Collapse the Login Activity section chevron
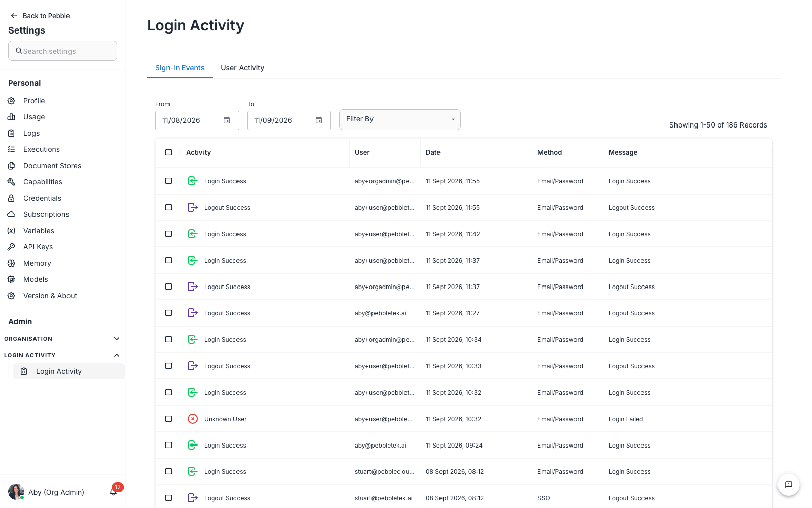The height and width of the screenshot is (508, 812). tap(117, 355)
